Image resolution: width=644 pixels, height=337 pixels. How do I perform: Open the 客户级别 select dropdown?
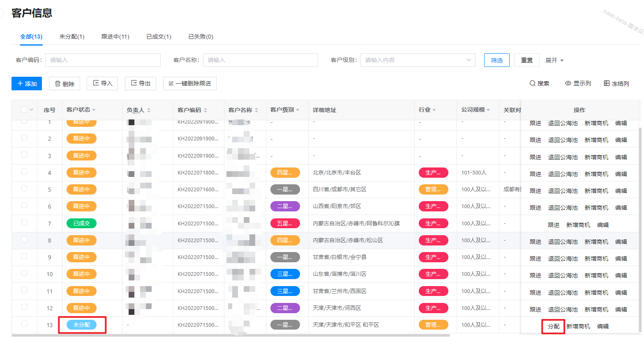(418, 60)
